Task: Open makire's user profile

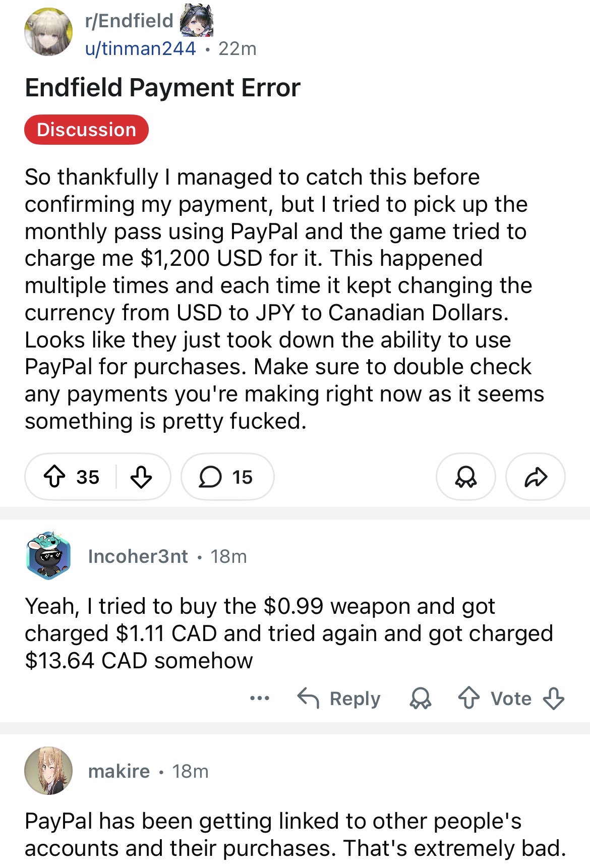Action: click(x=119, y=771)
